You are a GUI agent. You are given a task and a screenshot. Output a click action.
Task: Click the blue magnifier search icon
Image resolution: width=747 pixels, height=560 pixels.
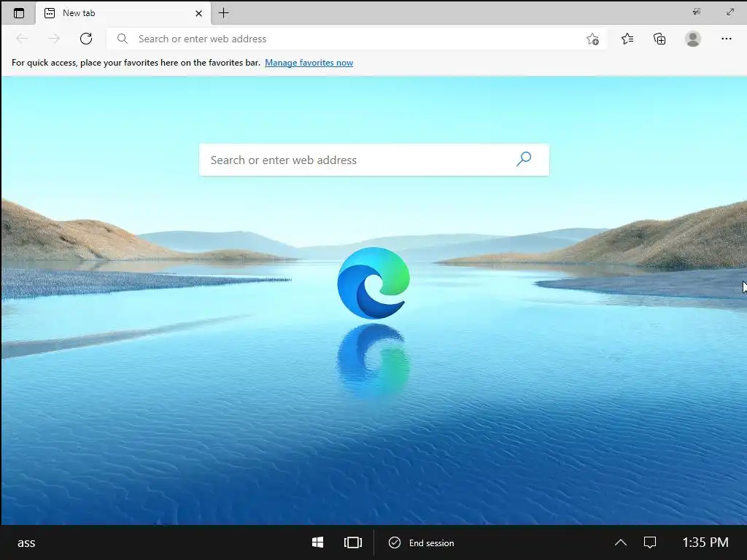coord(524,159)
